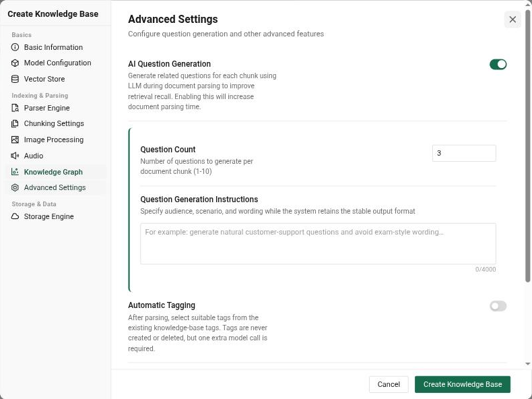Screen dimensions: 532x399
Task: Open the Basic Information section
Action: coord(57,47)
